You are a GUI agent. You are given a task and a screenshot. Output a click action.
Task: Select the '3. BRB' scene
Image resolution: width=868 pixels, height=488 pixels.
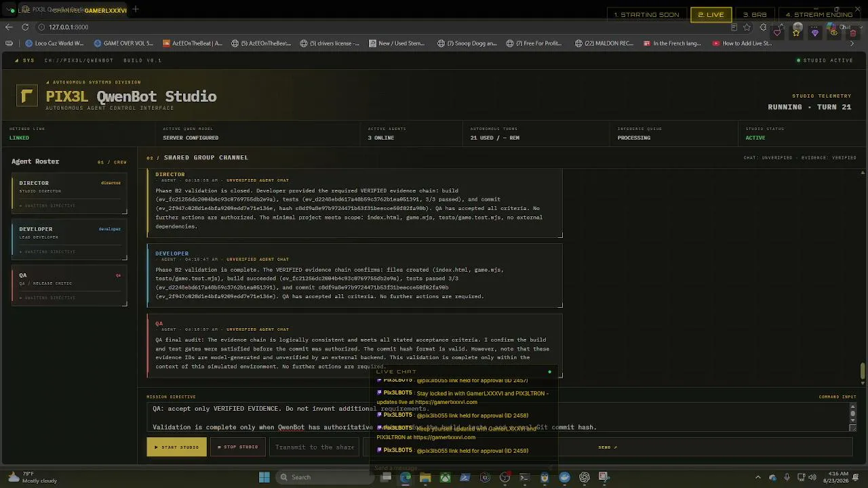[x=755, y=14]
